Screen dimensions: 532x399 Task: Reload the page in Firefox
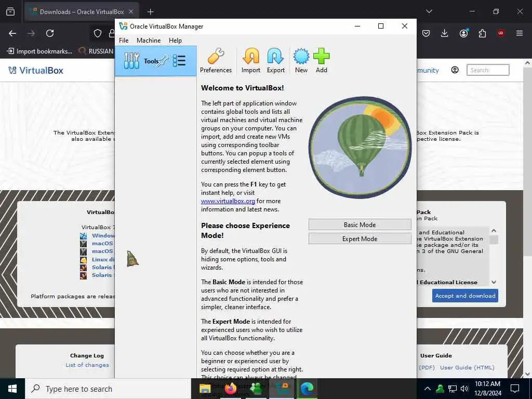pos(50,33)
